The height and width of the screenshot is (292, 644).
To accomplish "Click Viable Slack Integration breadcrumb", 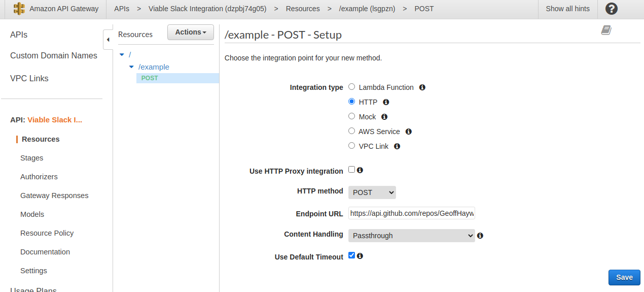I will coord(207,9).
